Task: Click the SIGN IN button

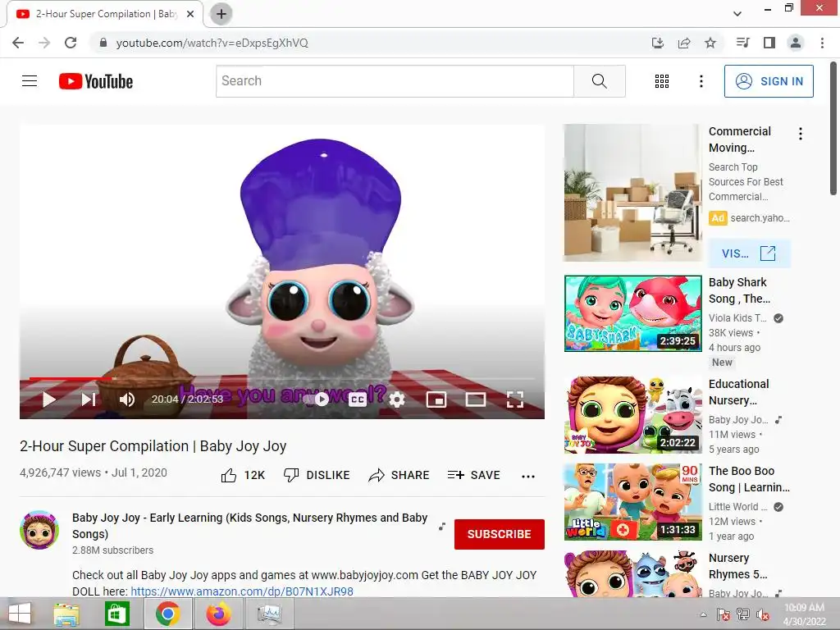Action: pos(768,81)
